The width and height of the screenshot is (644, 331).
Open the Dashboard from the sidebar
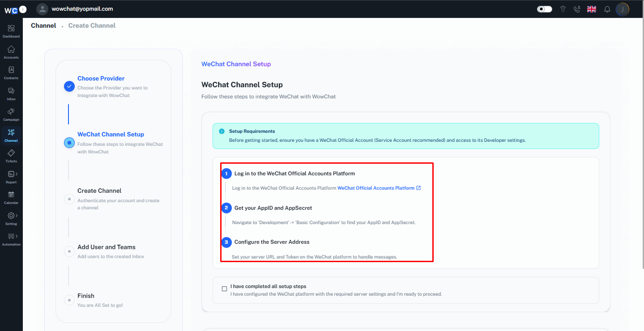[11, 31]
